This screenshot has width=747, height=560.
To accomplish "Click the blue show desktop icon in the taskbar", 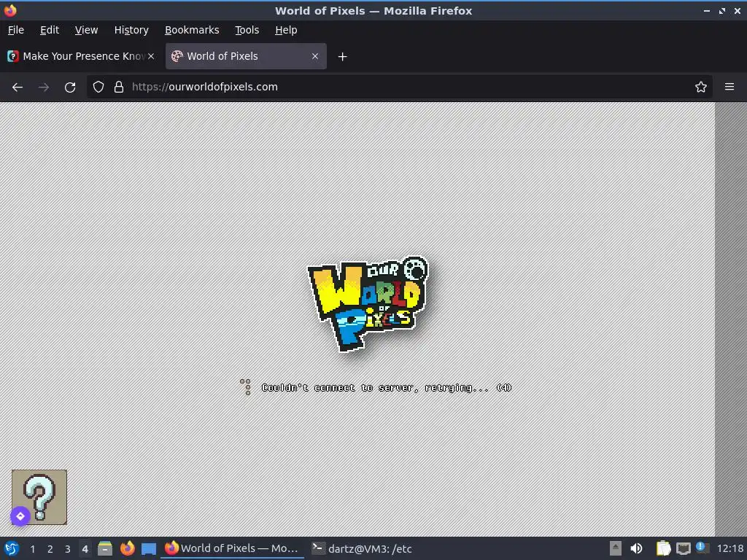I will [149, 549].
